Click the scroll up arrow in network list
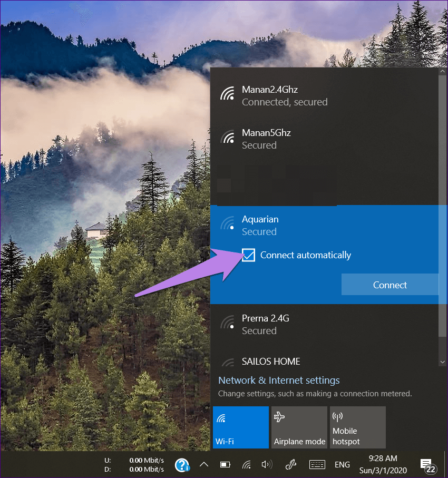Screen dimensions: 448x478 point(443,71)
